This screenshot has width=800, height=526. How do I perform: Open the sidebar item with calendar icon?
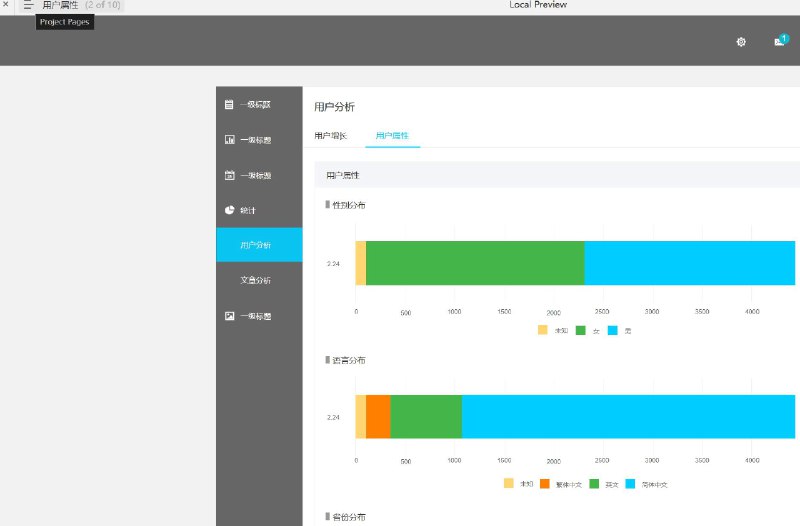point(259,176)
